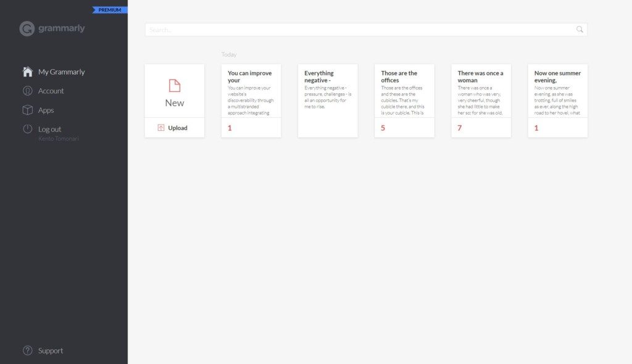Click the My Grammarly home icon
The height and width of the screenshot is (364, 632).
pos(27,72)
